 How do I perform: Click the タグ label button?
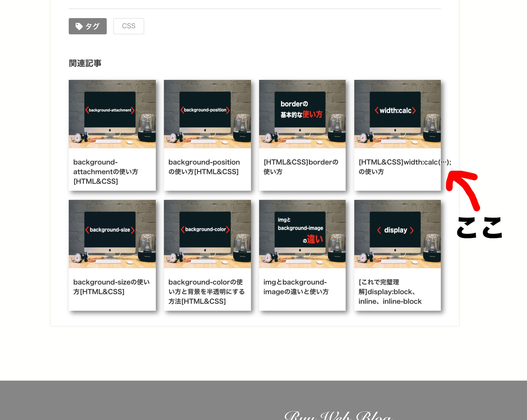click(87, 26)
